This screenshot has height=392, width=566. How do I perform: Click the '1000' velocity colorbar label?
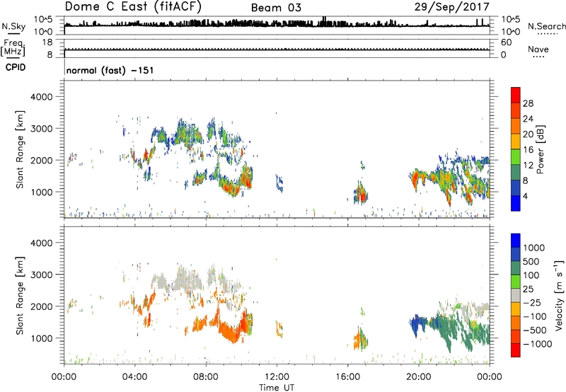click(x=533, y=248)
